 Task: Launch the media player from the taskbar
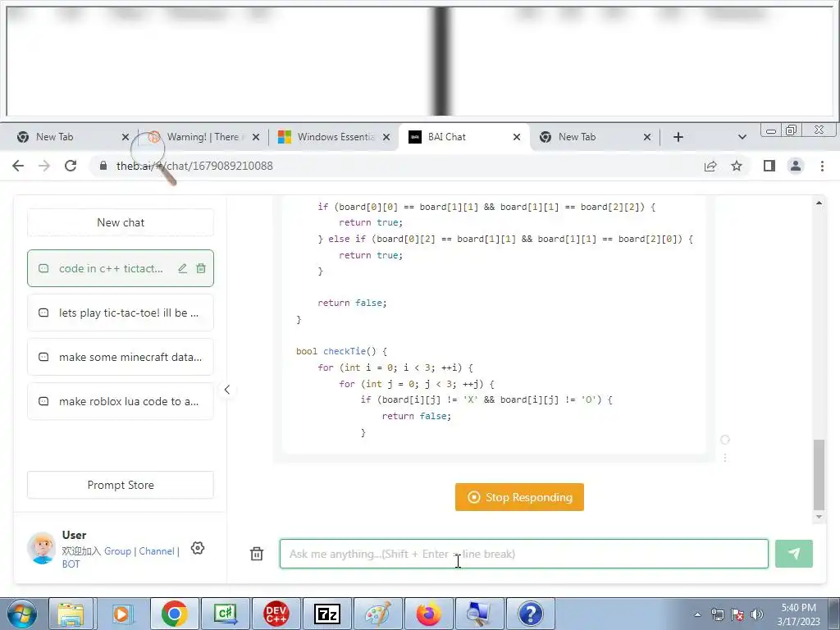[x=121, y=614]
